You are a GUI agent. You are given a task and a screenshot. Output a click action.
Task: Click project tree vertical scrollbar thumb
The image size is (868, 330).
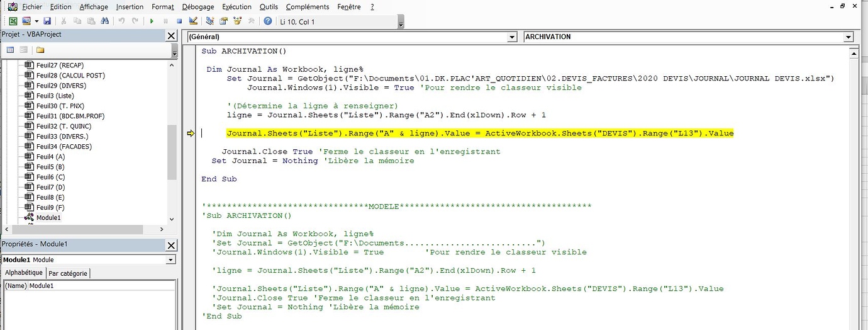172,152
